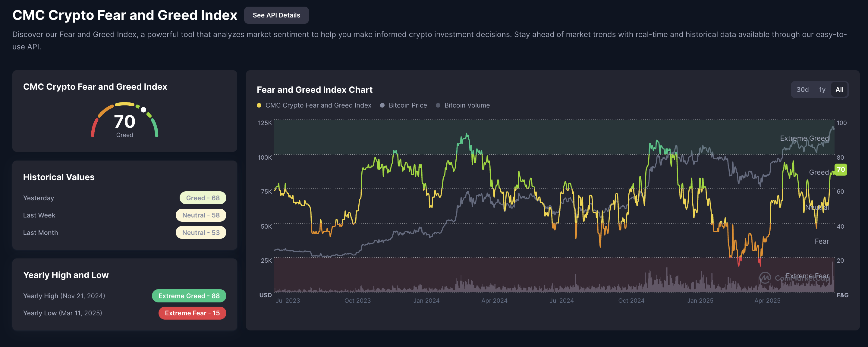Click the white gauge needle indicator dot
Viewport: 868px width, 347px height.
(x=143, y=109)
